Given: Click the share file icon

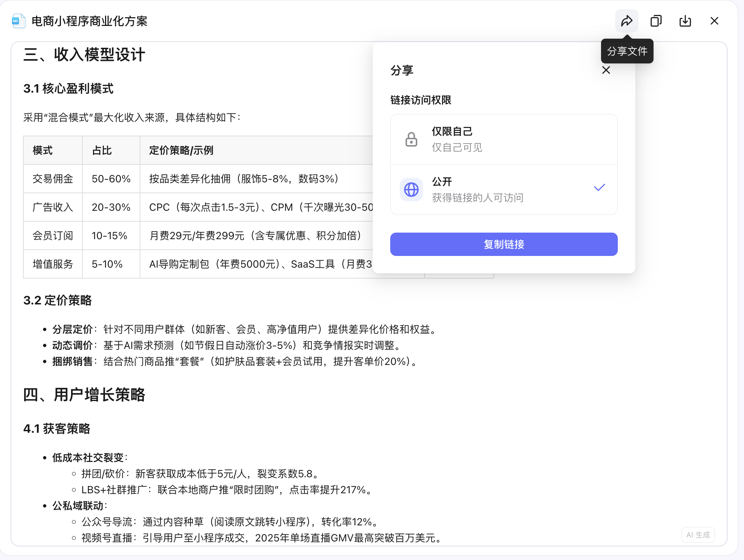Looking at the screenshot, I should coord(627,21).
